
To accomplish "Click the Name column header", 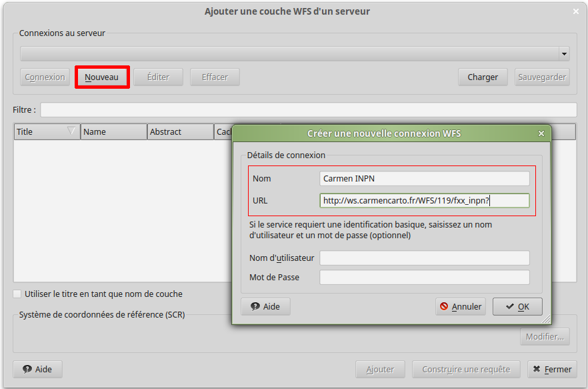I will (x=113, y=131).
